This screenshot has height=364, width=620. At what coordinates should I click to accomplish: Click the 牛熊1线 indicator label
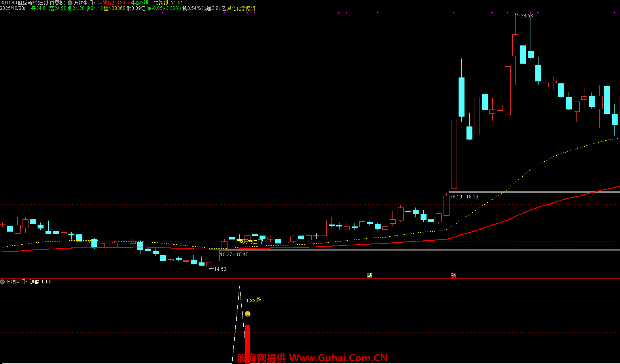coord(106,3)
